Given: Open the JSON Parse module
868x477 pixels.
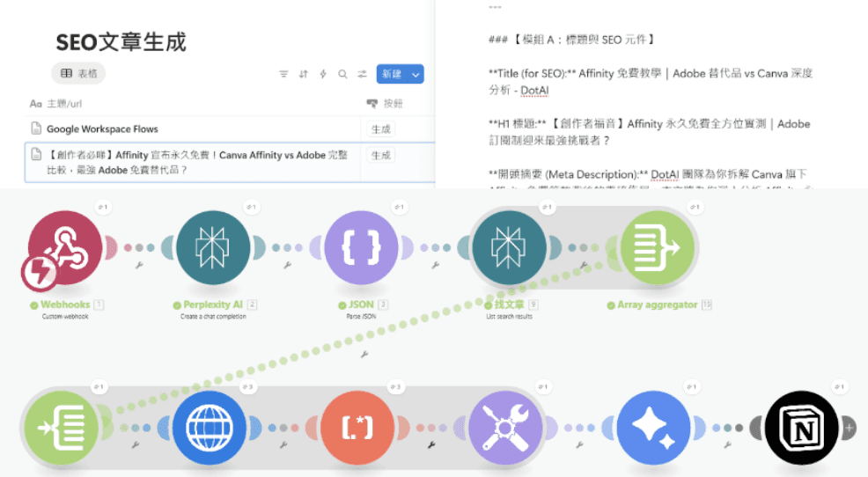Looking at the screenshot, I should tap(361, 247).
